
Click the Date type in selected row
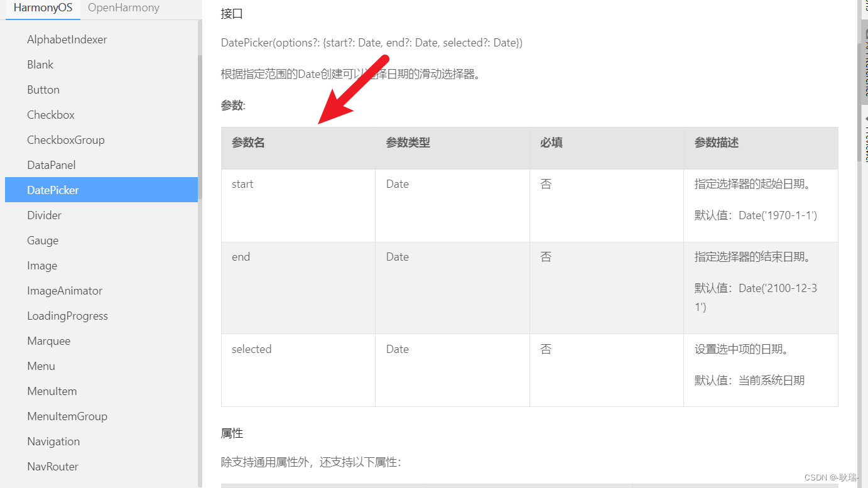[x=398, y=349]
